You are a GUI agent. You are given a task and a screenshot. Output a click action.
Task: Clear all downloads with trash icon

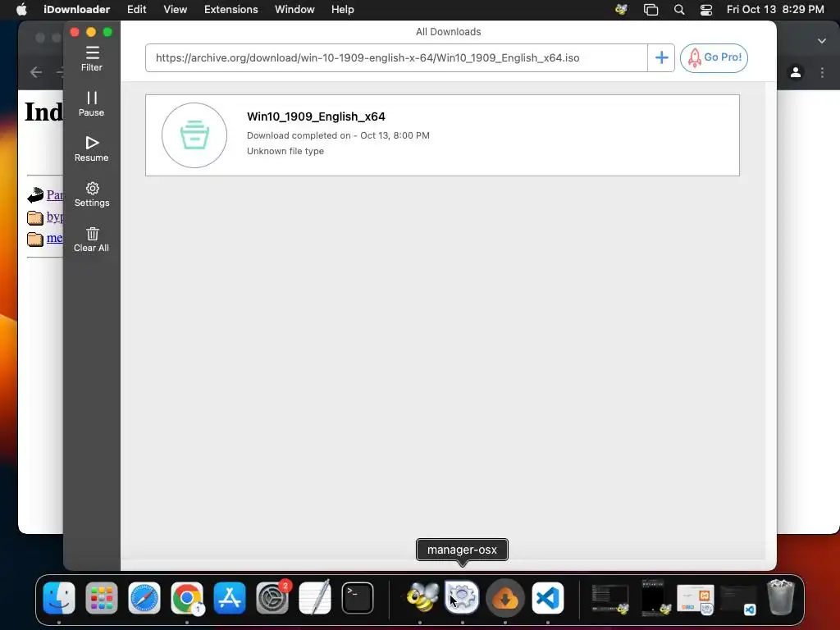[92, 240]
